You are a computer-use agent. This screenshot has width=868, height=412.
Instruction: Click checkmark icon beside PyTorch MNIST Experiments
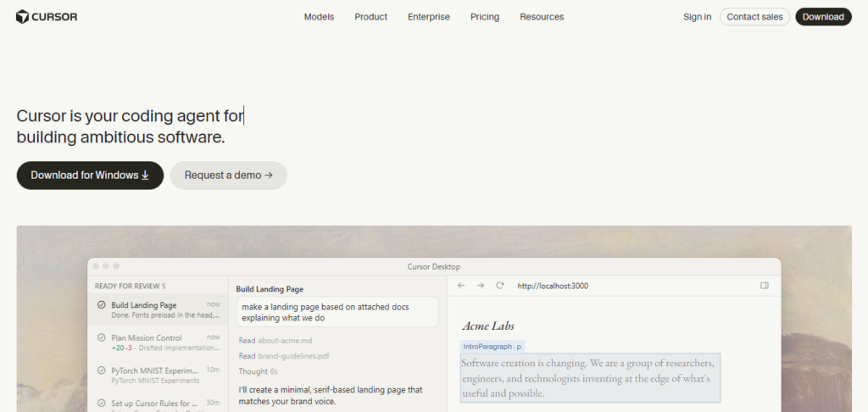(102, 370)
